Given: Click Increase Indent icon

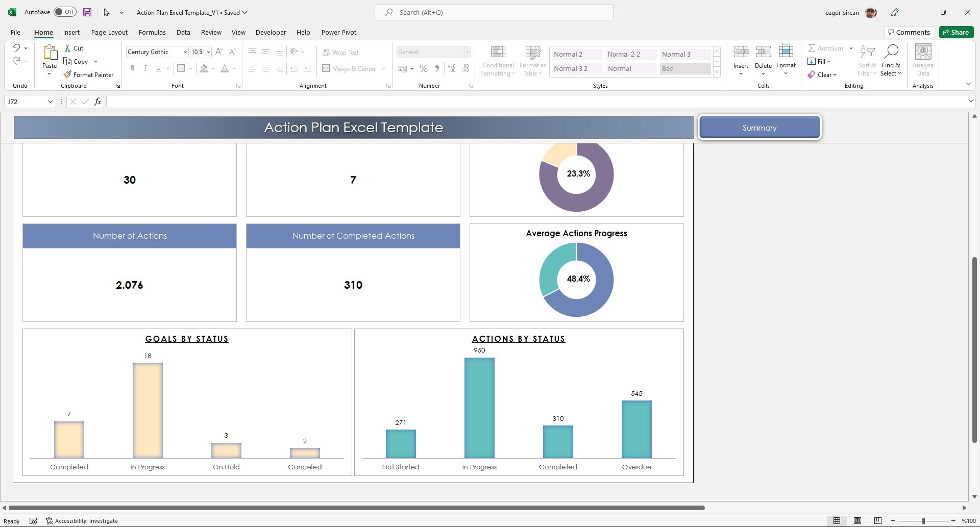Looking at the screenshot, I should (307, 68).
